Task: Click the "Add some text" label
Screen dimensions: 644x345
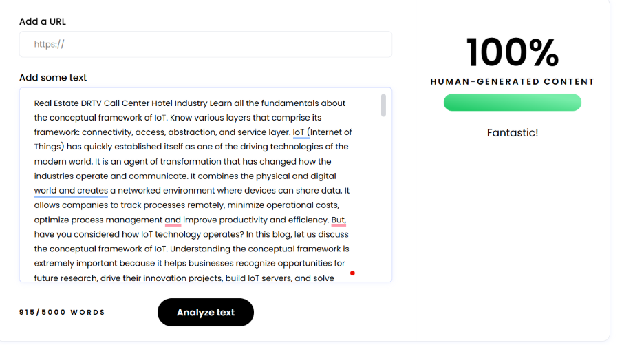Action: tap(53, 78)
